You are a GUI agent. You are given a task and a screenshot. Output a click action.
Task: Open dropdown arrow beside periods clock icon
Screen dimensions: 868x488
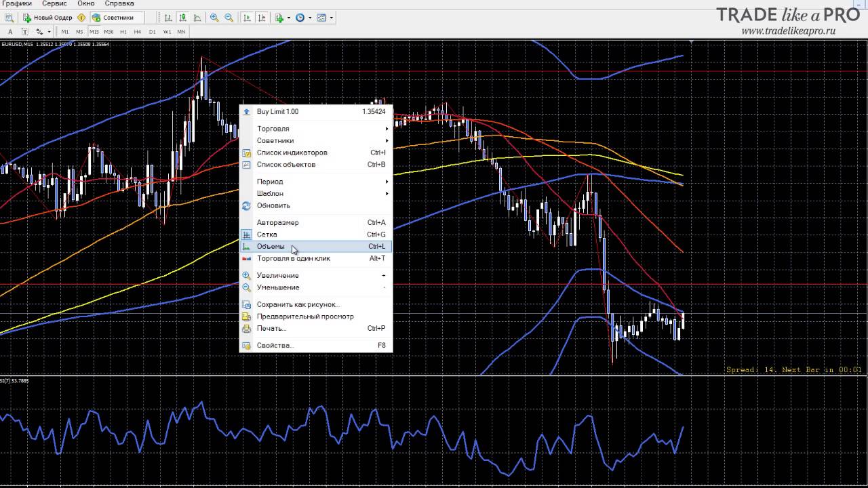tap(310, 18)
